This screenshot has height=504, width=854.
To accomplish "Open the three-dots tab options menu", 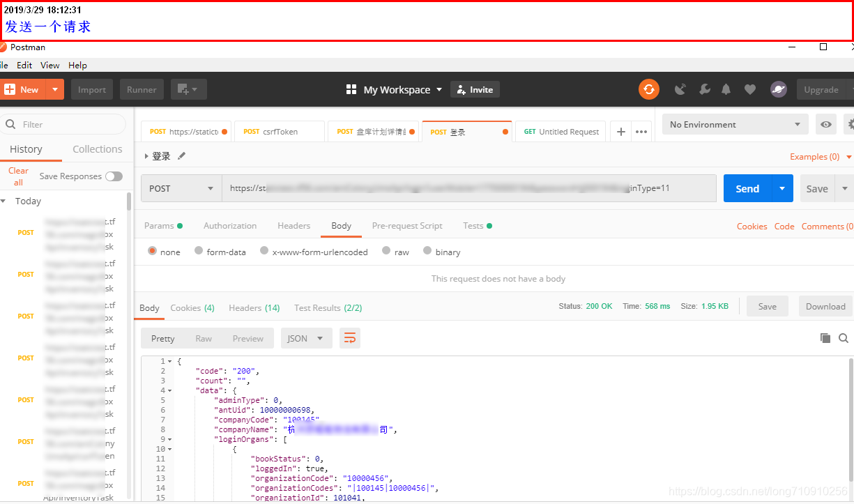I will tap(641, 131).
